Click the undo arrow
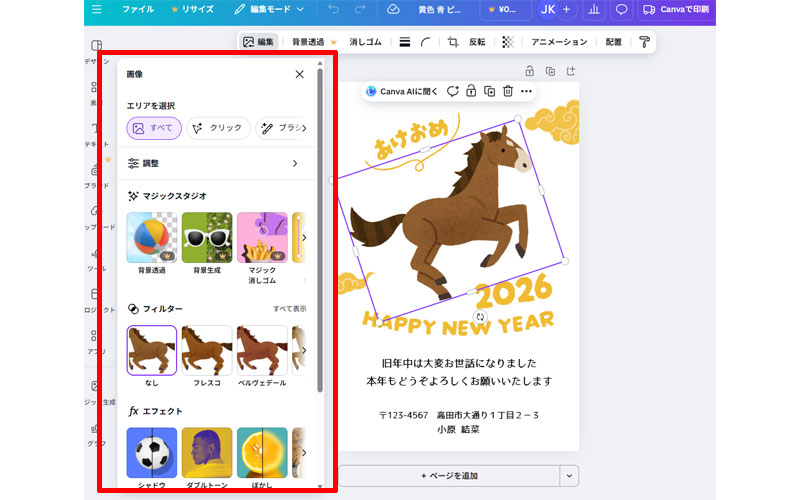The width and height of the screenshot is (800, 500). pos(333,9)
